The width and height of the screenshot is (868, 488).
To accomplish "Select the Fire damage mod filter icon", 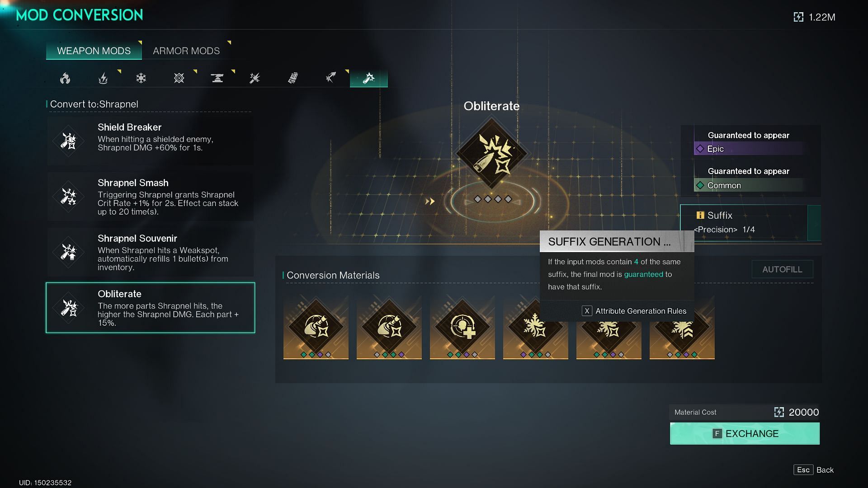I will click(x=65, y=78).
